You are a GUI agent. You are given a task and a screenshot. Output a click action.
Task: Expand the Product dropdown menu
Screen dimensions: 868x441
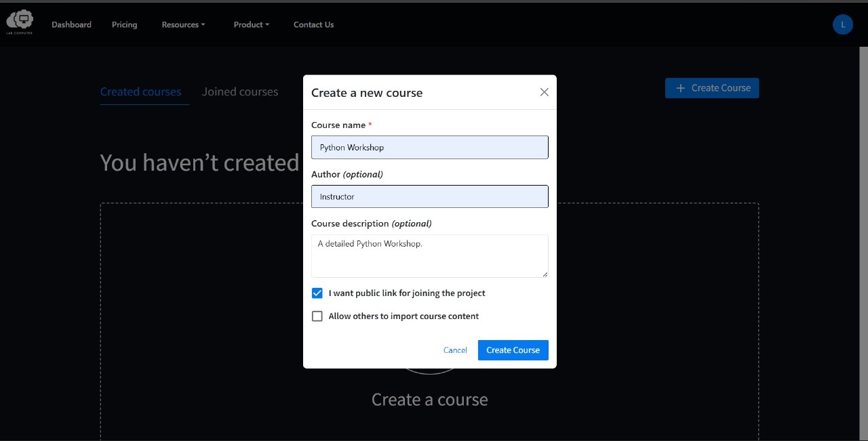pyautogui.click(x=251, y=24)
